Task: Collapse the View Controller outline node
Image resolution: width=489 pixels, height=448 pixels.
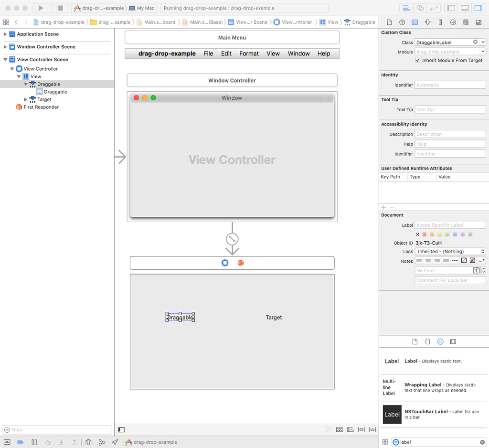Action: pos(12,69)
